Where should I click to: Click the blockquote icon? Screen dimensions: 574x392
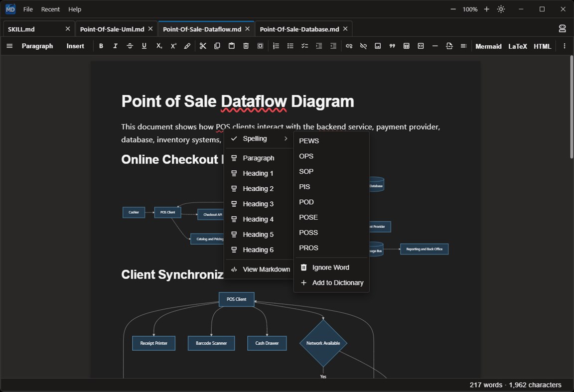(392, 46)
